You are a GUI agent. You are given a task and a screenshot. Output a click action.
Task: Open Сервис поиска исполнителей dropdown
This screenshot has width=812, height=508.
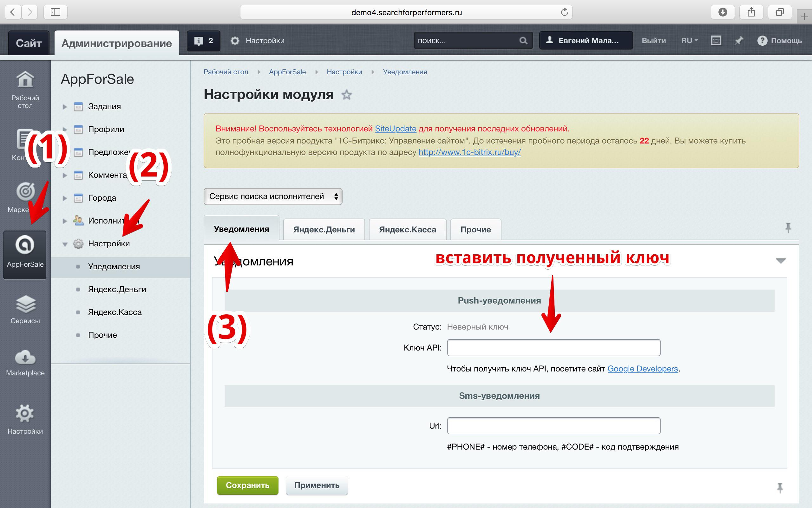point(273,197)
